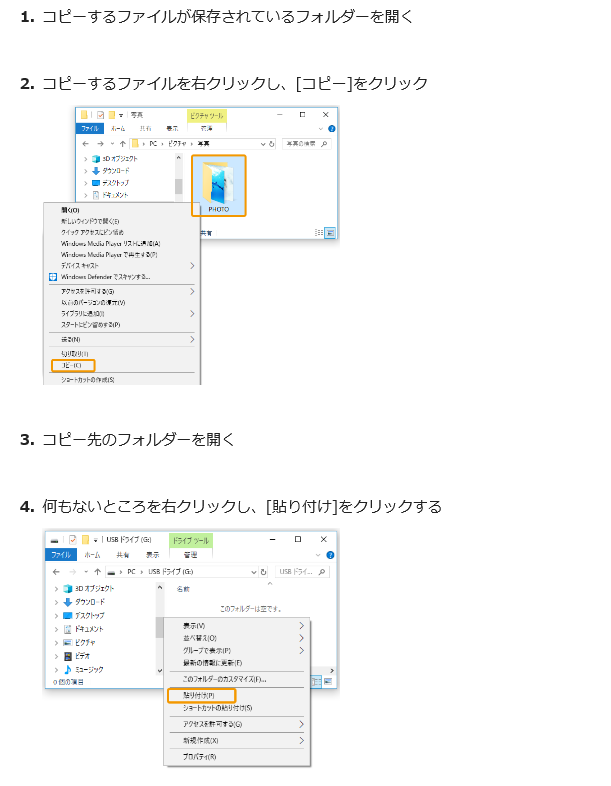The image size is (611, 786).
Task: Open the 表示 tab in the USB ドライブ window
Action: 152,555
